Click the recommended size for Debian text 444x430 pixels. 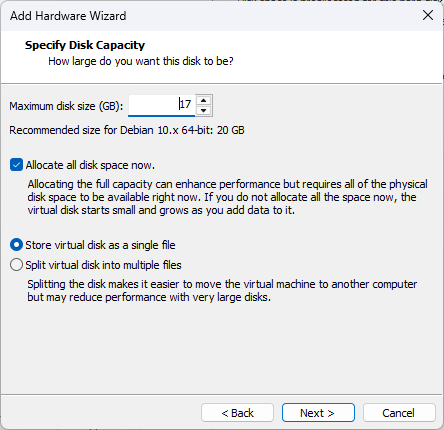pos(127,130)
